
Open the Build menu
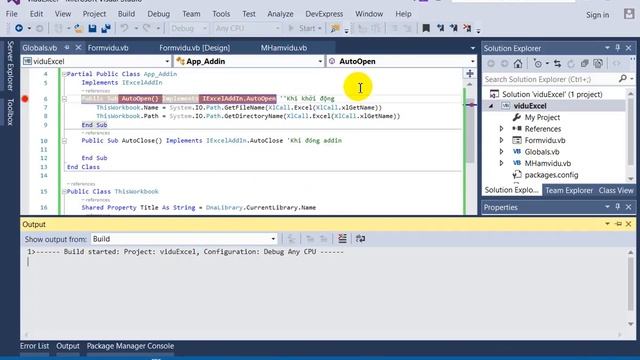(x=126, y=14)
